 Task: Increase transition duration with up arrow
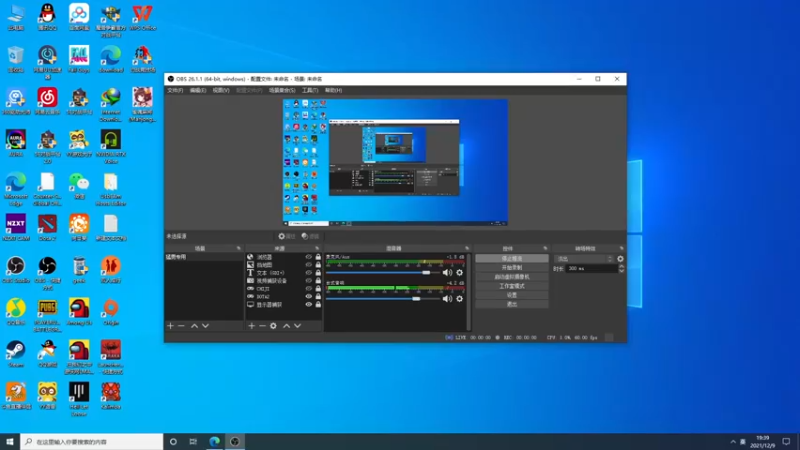tap(621, 266)
